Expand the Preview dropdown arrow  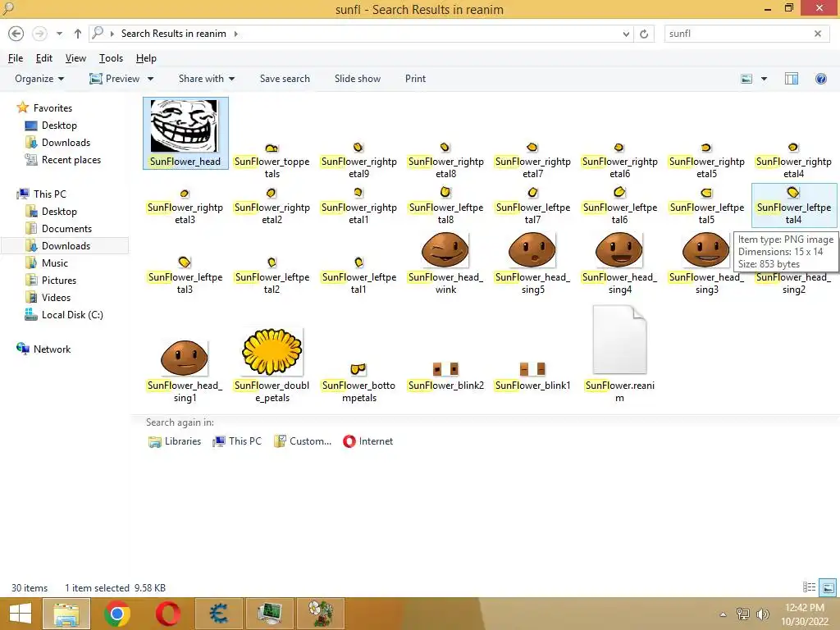click(151, 79)
